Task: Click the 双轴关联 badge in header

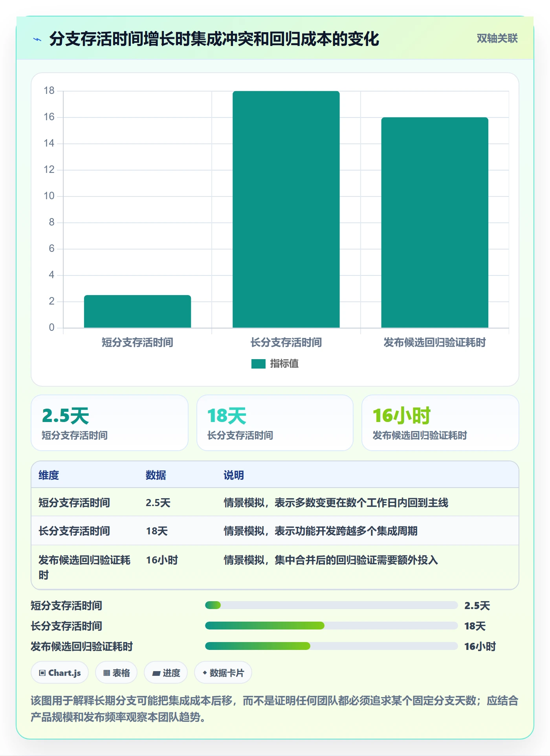Action: tap(497, 39)
